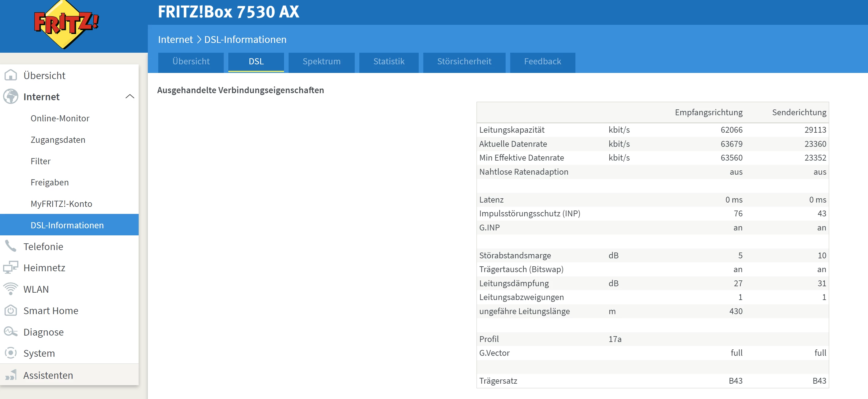Click the Internet breadcrumb link
868x399 pixels.
pyautogui.click(x=175, y=40)
